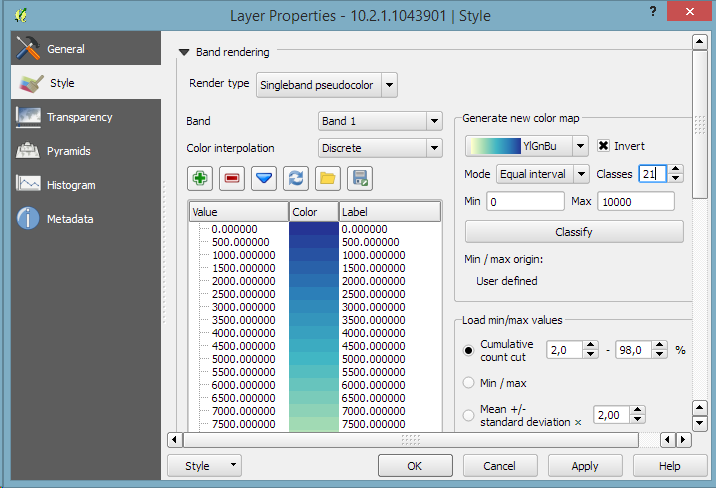Open the Mode Equal interval dropdown
The height and width of the screenshot is (488, 716).
tap(543, 174)
